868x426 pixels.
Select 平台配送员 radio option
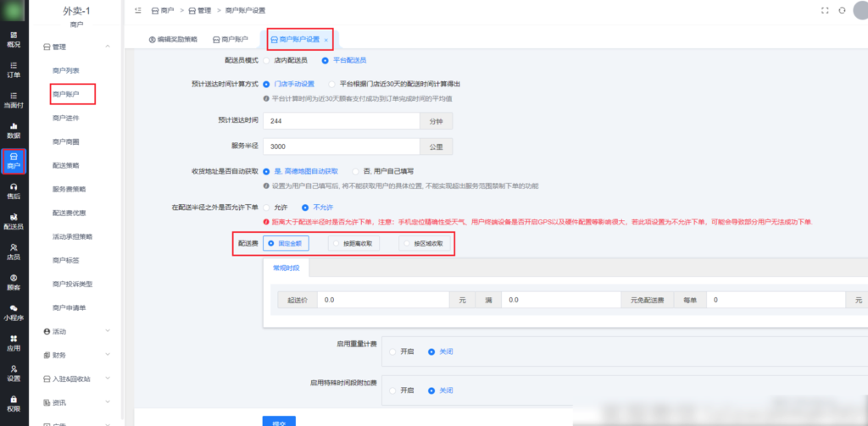point(325,60)
